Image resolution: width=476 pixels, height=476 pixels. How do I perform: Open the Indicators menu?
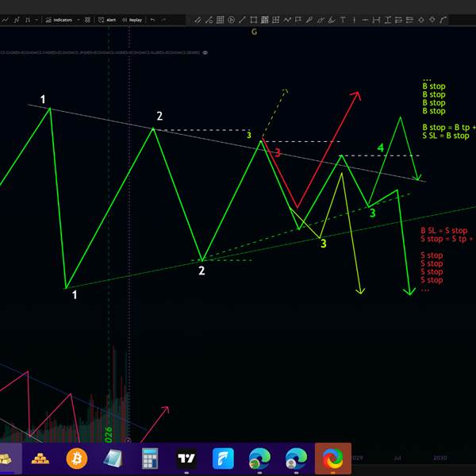pos(59,20)
